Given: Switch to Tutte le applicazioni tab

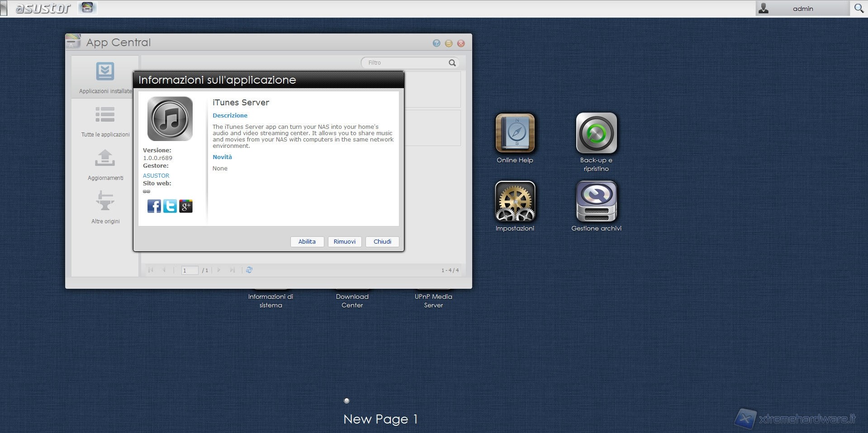Looking at the screenshot, I should (x=105, y=121).
